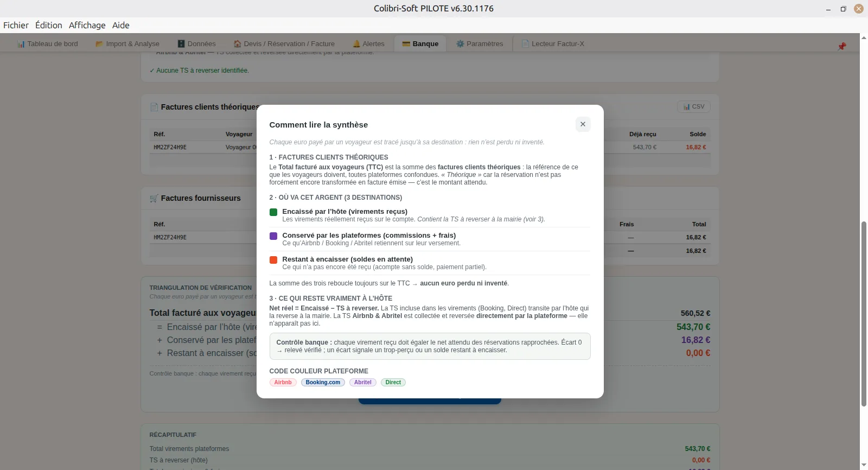Viewport: 868px width, 470px height.
Task: Click Voyageur column header
Action: 239,134
